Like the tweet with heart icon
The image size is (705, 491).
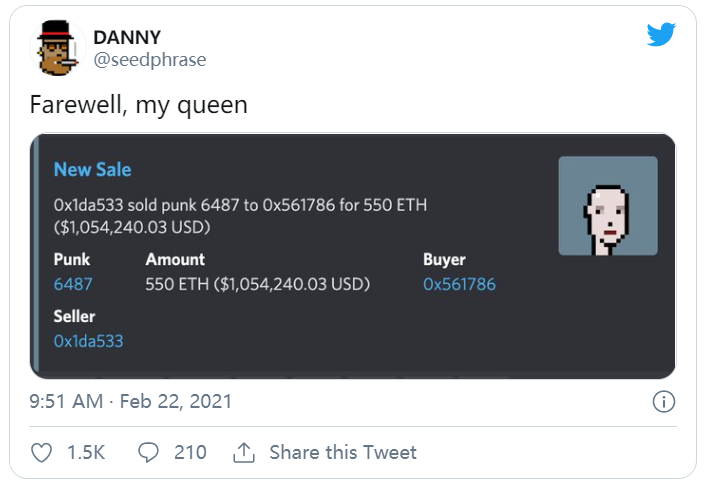42,453
